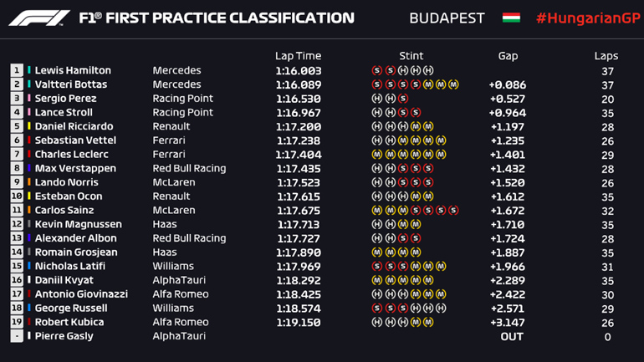This screenshot has width=644, height=362.
Task: Click Sebastian Vettel's red team color bar
Action: click(29, 140)
